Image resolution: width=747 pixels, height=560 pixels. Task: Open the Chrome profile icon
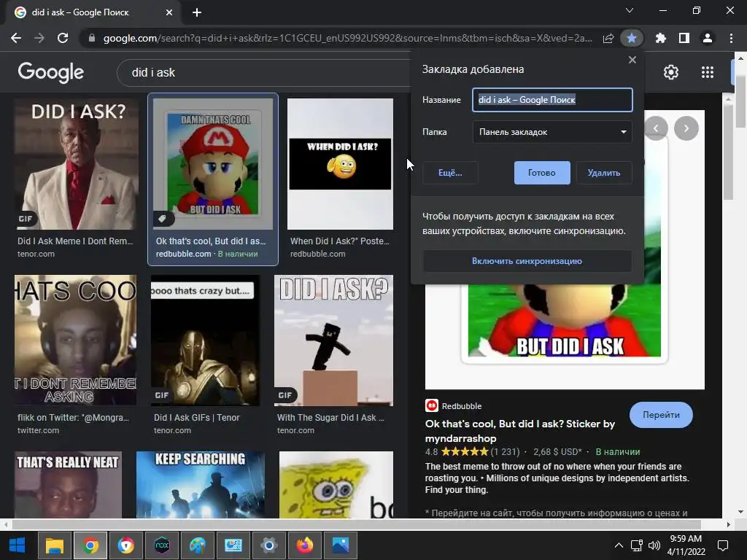coord(708,38)
